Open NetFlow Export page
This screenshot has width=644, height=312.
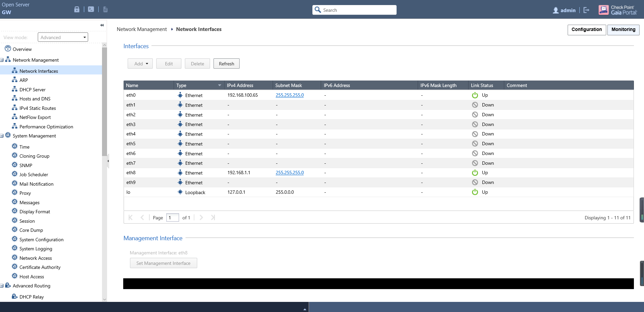pos(35,117)
